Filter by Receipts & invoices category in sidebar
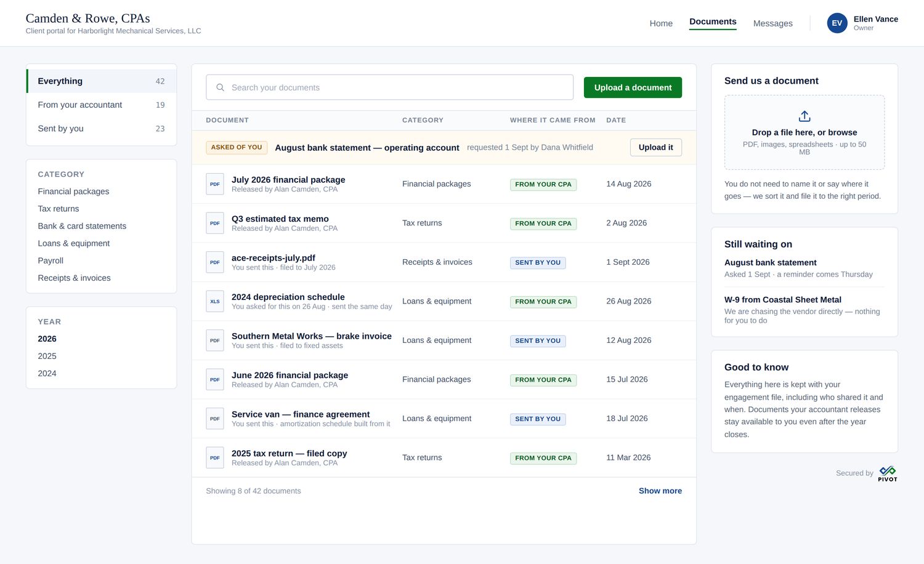Image resolution: width=924 pixels, height=564 pixels. [75, 278]
